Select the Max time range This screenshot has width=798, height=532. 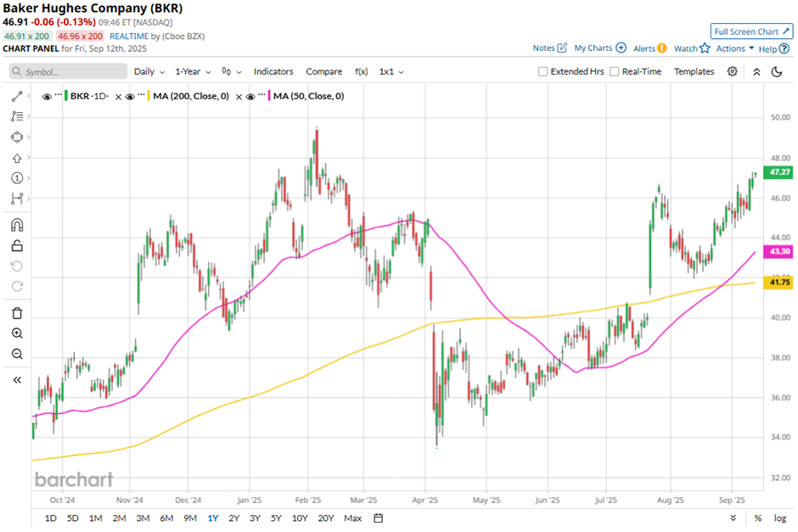point(352,518)
